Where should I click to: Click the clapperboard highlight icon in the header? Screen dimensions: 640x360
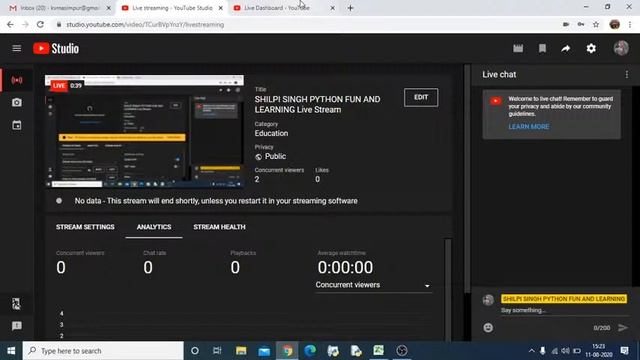pos(518,49)
